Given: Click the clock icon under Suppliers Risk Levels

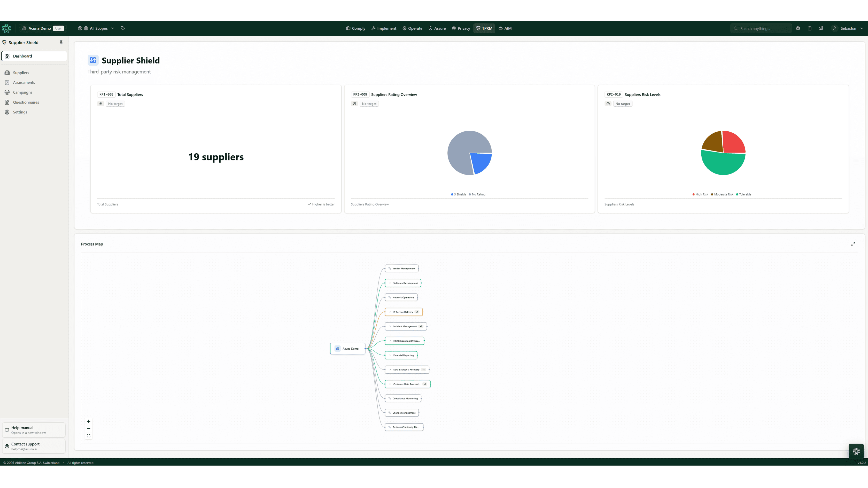Looking at the screenshot, I should tap(608, 104).
